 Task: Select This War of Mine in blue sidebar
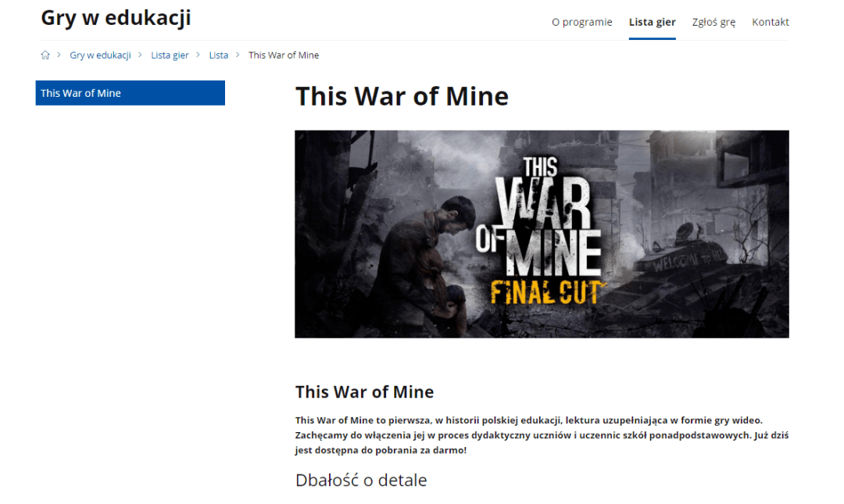131,93
